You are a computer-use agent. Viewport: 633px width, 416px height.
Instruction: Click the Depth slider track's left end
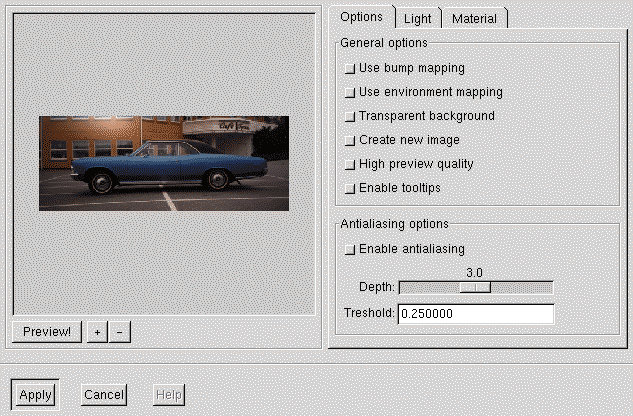[405, 288]
